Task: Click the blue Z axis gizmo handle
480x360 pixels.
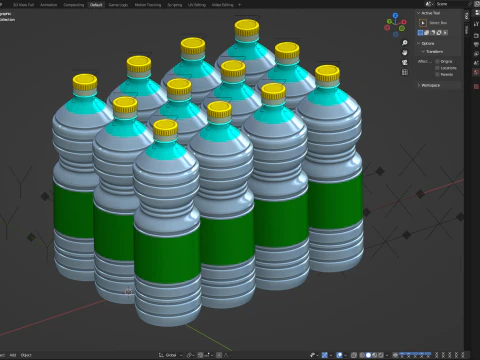Action: tap(395, 15)
